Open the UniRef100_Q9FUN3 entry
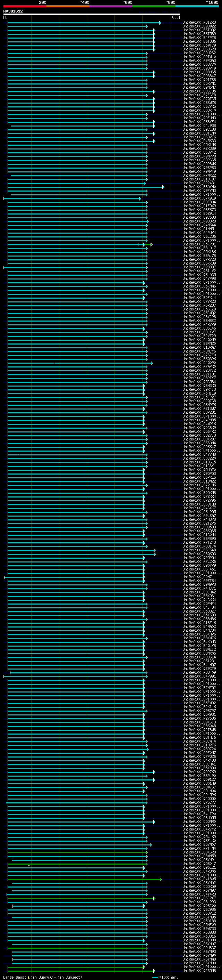Screen dimensions: 222x980 pos(199,118)
